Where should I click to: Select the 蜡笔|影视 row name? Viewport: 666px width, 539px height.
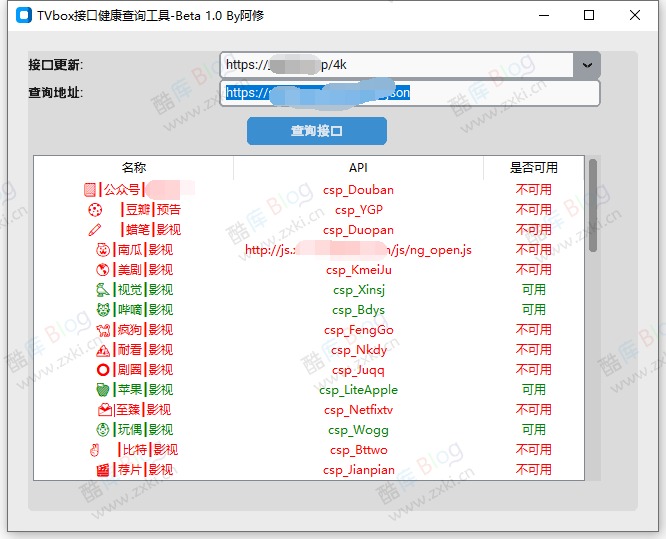(151, 230)
